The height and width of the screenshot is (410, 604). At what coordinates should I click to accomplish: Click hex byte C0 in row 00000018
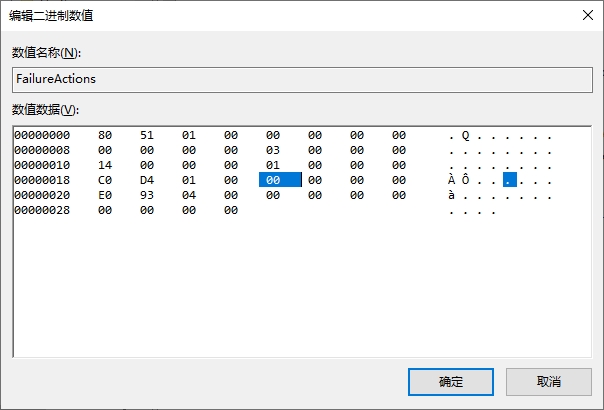point(106,180)
